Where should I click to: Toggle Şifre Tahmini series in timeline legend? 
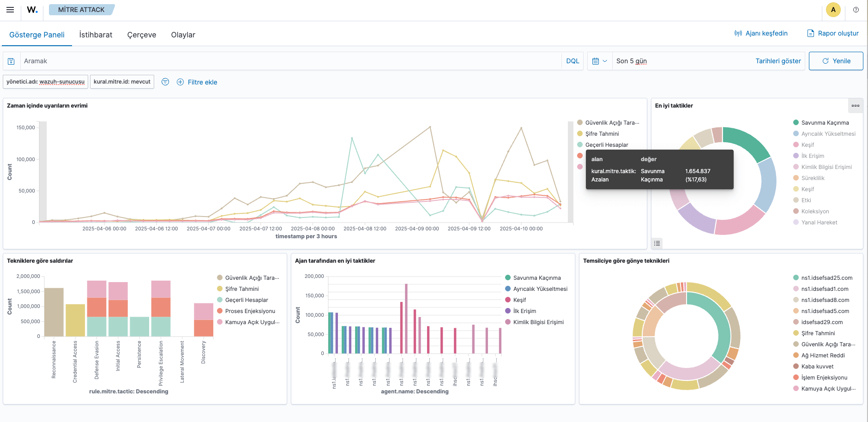602,134
